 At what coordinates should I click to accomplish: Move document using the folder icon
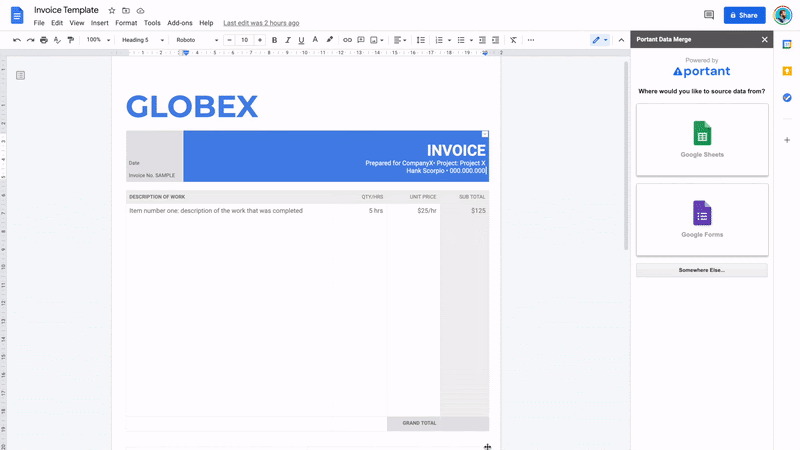[x=126, y=10]
